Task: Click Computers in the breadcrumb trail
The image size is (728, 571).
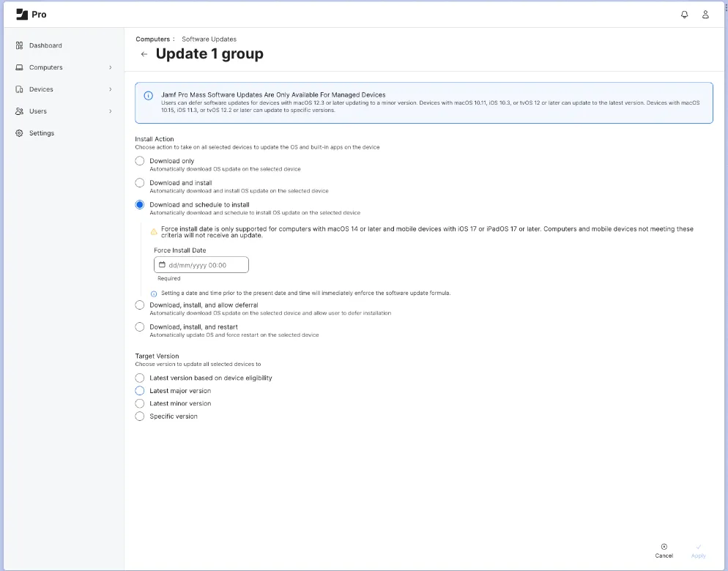Action: 152,39
